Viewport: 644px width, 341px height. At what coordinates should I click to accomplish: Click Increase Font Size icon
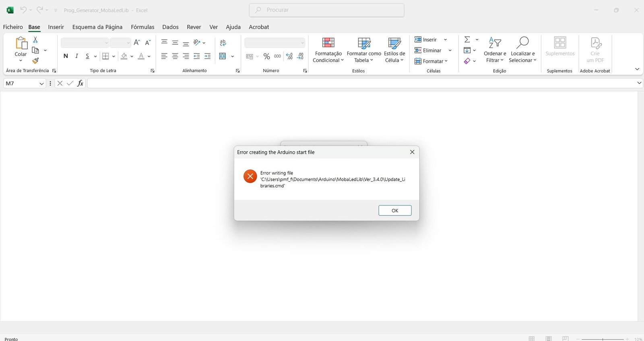point(137,43)
